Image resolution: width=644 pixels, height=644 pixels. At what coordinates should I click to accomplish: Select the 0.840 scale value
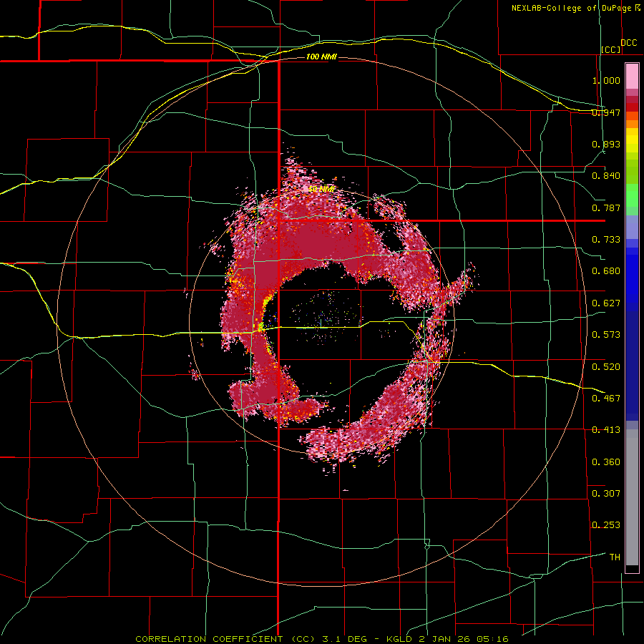(606, 176)
